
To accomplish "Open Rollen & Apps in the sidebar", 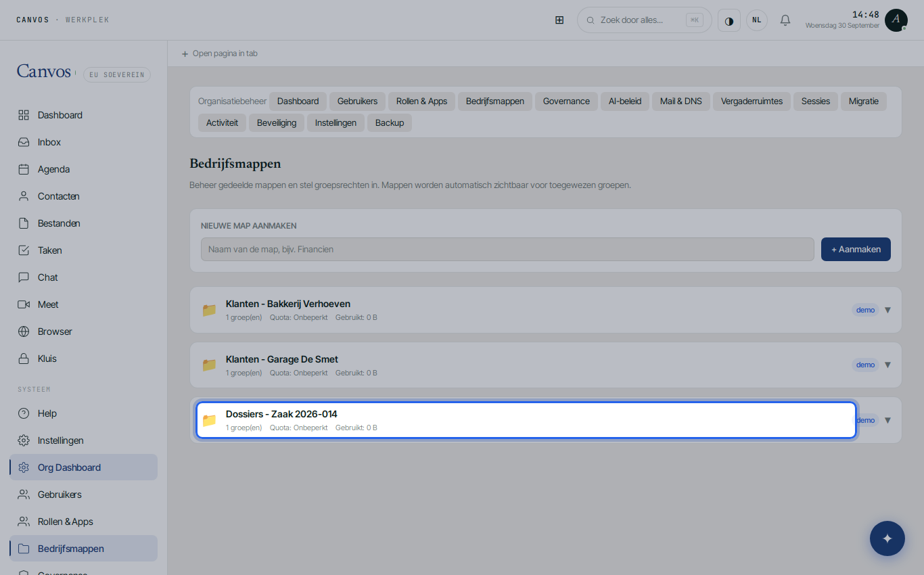I will 84,522.
